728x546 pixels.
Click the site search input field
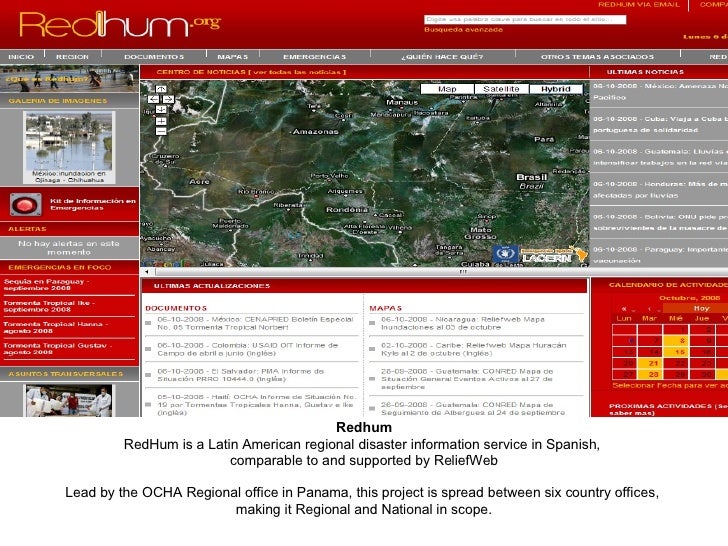point(525,20)
